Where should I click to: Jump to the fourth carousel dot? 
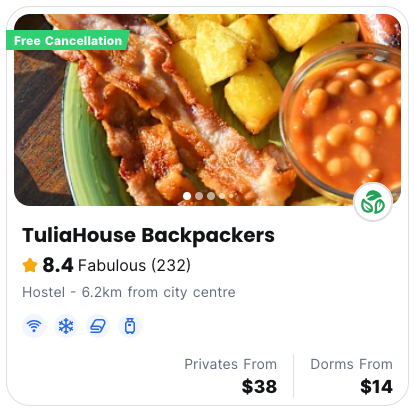[x=222, y=196]
